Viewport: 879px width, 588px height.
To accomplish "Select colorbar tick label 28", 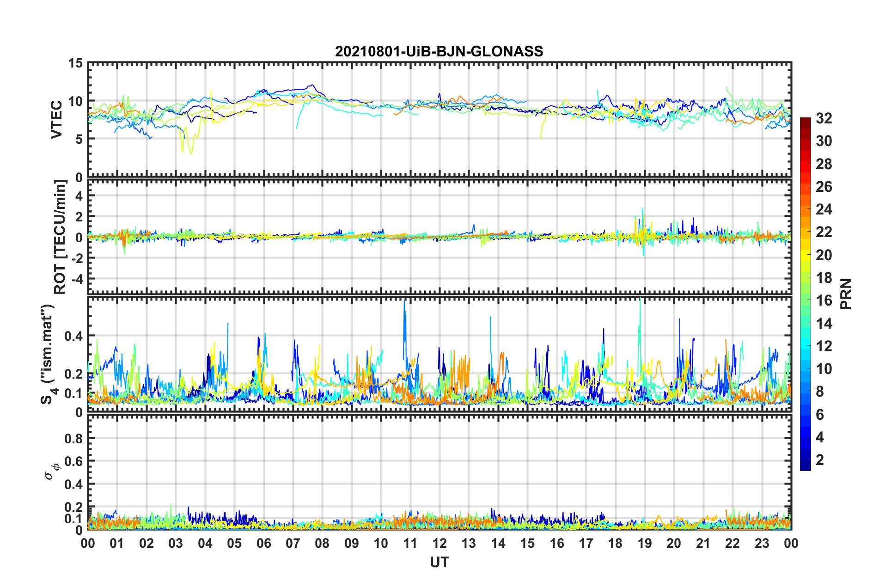I will point(824,164).
